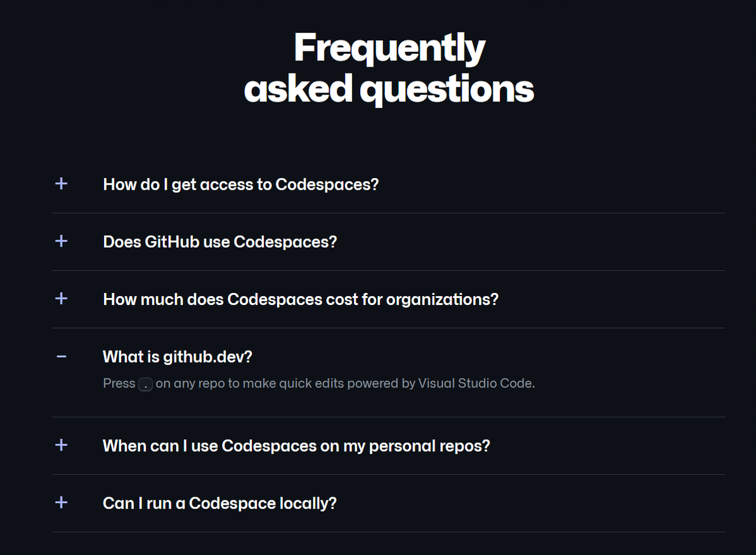The height and width of the screenshot is (555, 756).
Task: Click the minus icon beside "What is github.dev?"
Action: click(x=62, y=356)
